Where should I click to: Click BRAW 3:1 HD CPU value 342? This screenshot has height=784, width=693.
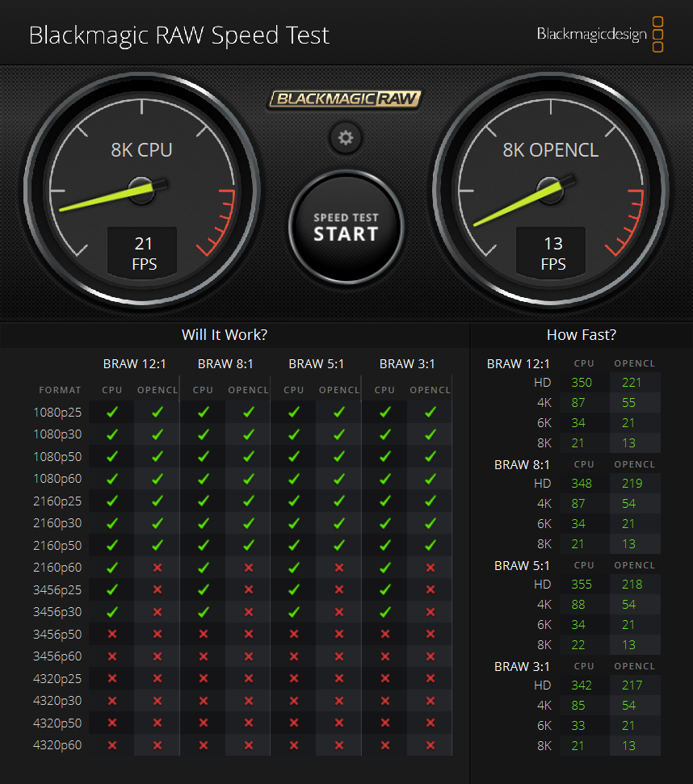pos(582,685)
